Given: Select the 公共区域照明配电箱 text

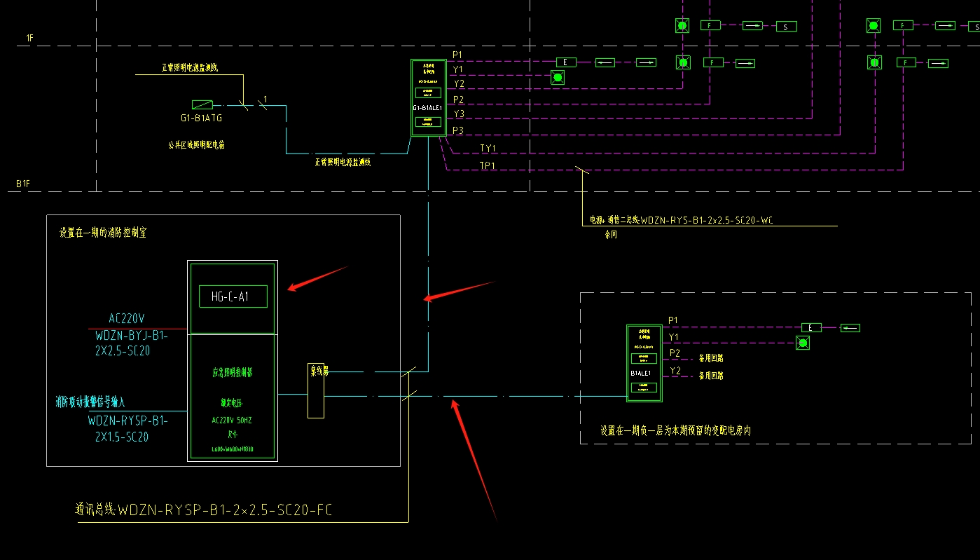Looking at the screenshot, I should point(196,145).
